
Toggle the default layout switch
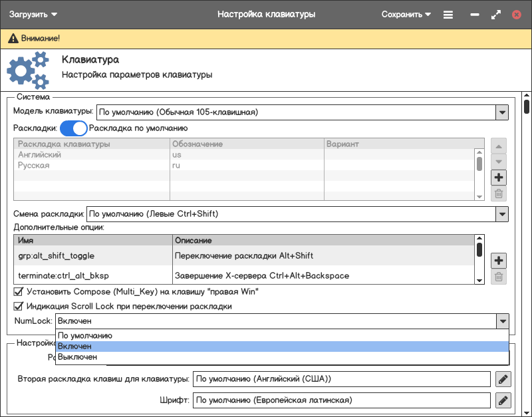[x=74, y=128]
